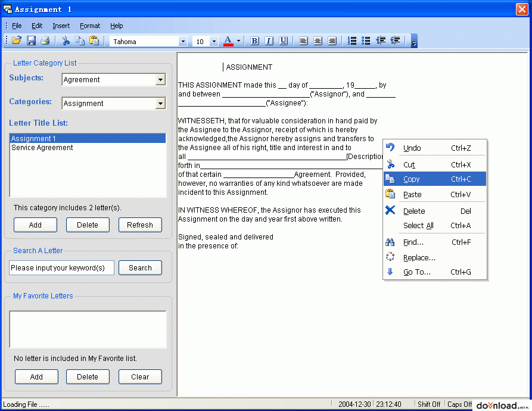Click Delete under the letter title list
Viewport: 532px width, 411px height.
coord(88,225)
